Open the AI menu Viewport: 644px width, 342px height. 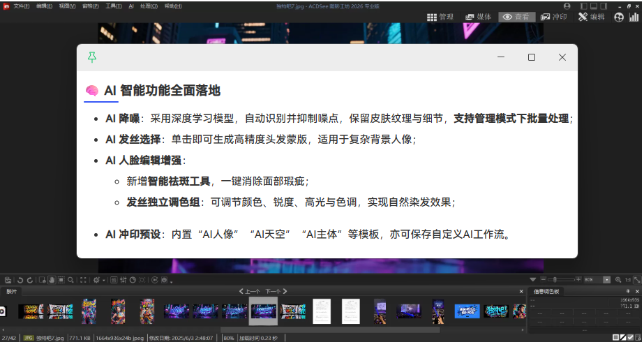(x=131, y=6)
